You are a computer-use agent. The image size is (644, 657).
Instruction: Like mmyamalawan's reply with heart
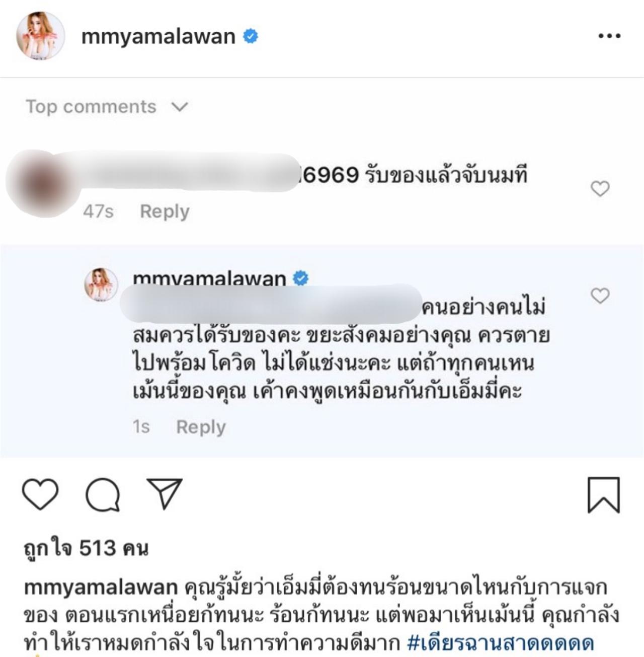click(600, 296)
